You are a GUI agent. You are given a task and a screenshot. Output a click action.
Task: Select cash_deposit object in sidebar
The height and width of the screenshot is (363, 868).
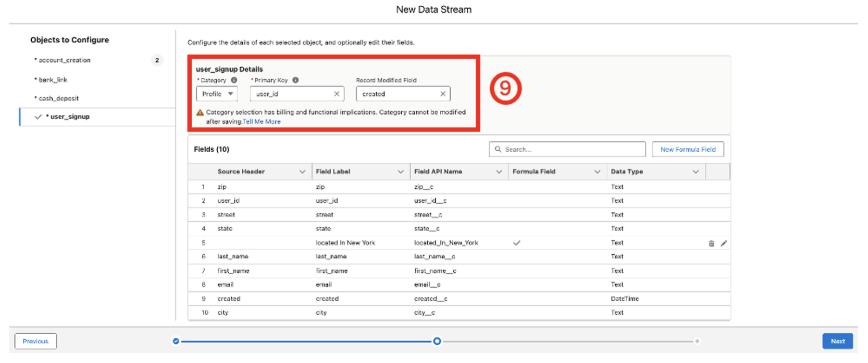click(59, 98)
